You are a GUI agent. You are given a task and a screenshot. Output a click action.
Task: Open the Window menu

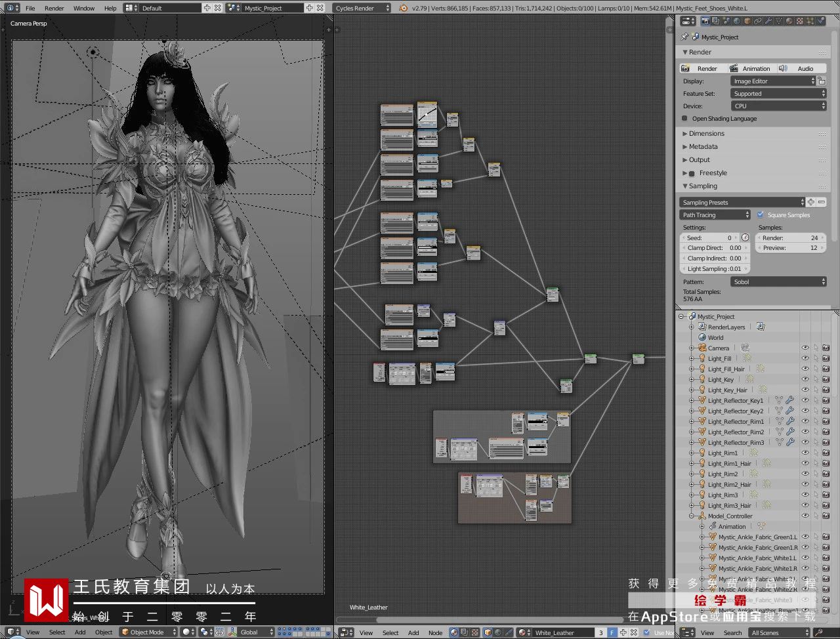click(x=84, y=9)
